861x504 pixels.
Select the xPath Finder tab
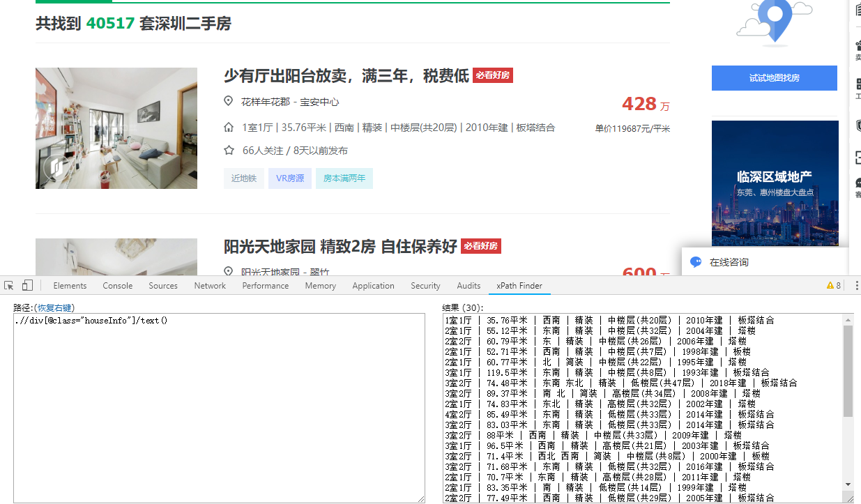pos(519,286)
